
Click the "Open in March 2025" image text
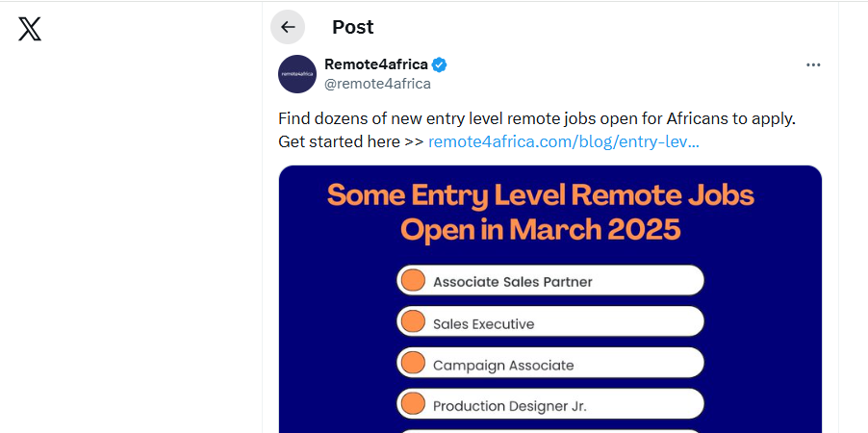coord(541,229)
